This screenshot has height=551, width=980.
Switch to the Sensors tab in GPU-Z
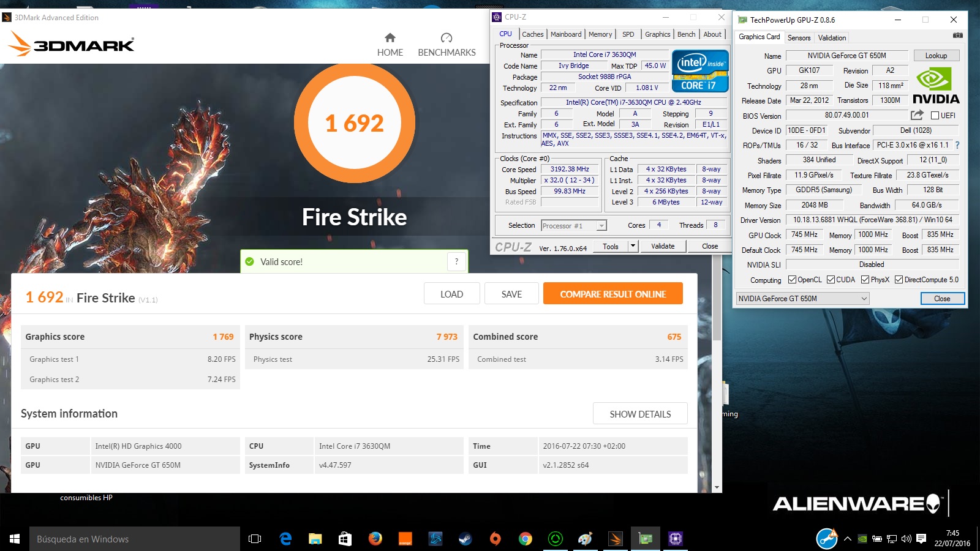coord(799,38)
